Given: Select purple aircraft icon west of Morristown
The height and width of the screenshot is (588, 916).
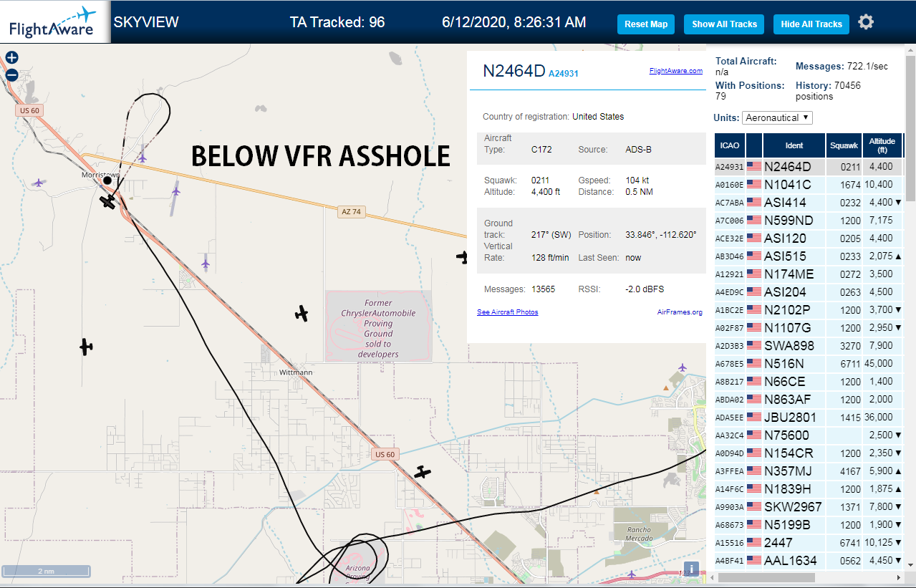Looking at the screenshot, I should coord(38,183).
